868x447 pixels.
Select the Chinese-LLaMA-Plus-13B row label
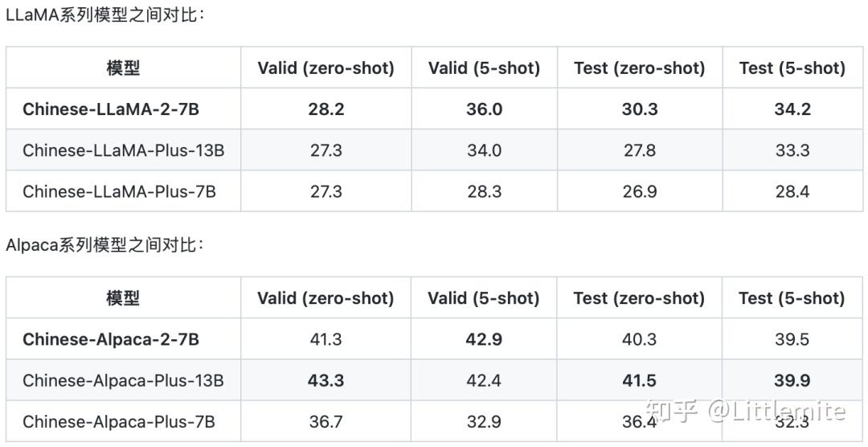tap(123, 150)
